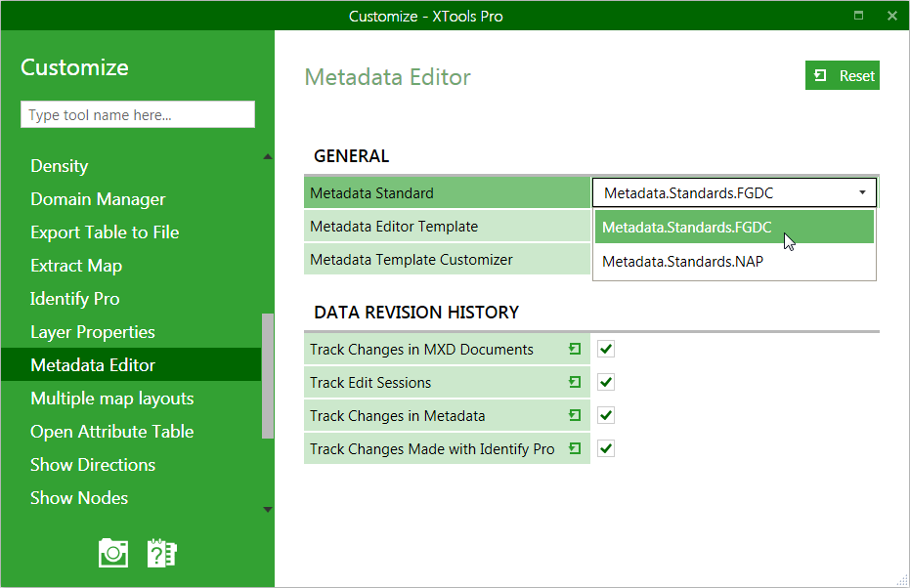
Task: Click reset icon beside Track Changes in MXD Documents
Action: pyautogui.click(x=575, y=349)
